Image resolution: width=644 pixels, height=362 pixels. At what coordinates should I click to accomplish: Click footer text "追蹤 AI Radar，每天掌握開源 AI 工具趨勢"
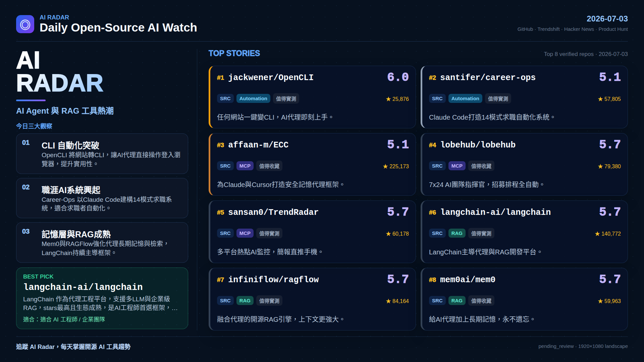[73, 347]
